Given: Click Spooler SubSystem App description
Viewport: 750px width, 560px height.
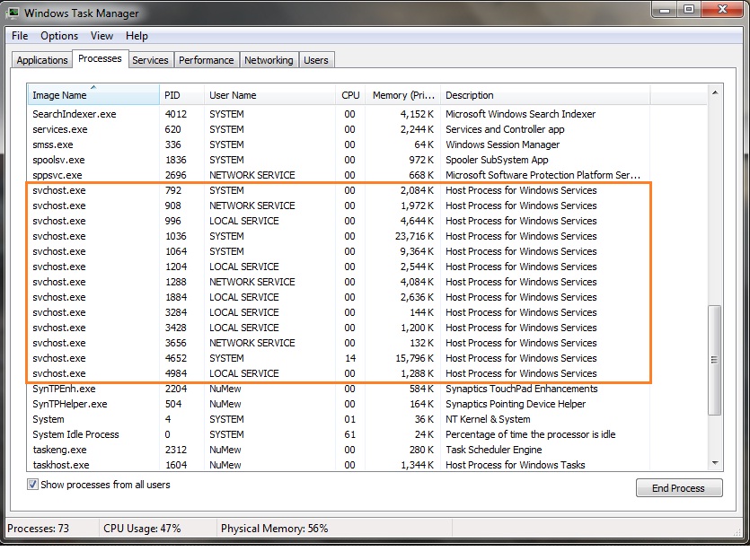Looking at the screenshot, I should 497,160.
